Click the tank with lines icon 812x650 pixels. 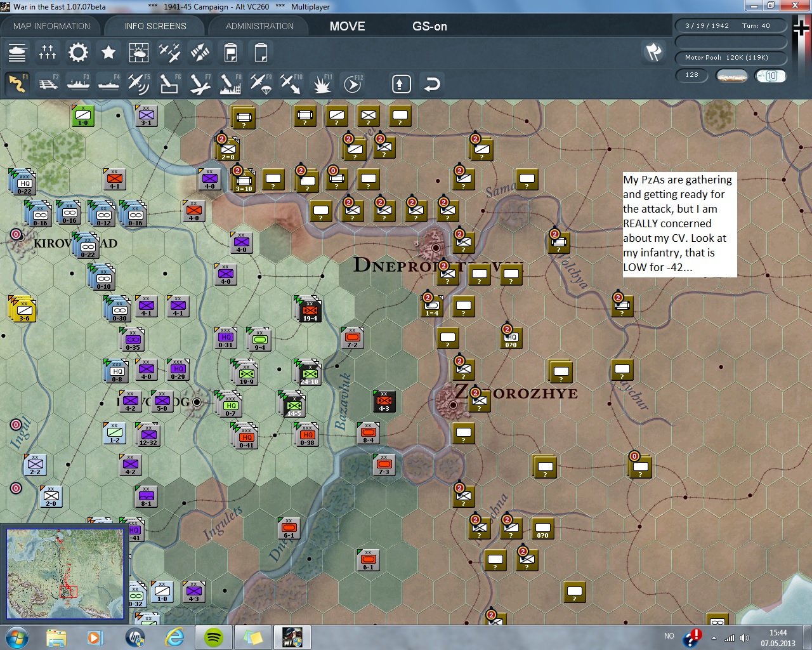[17, 52]
